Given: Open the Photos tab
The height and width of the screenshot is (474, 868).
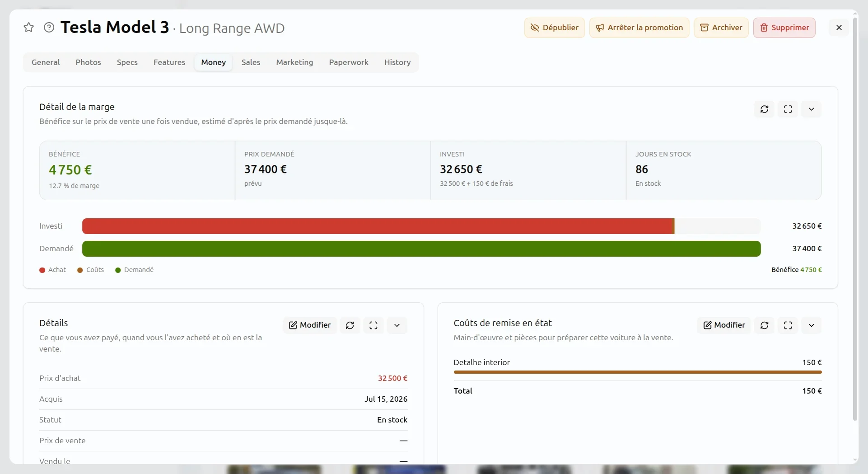Looking at the screenshot, I should [88, 62].
